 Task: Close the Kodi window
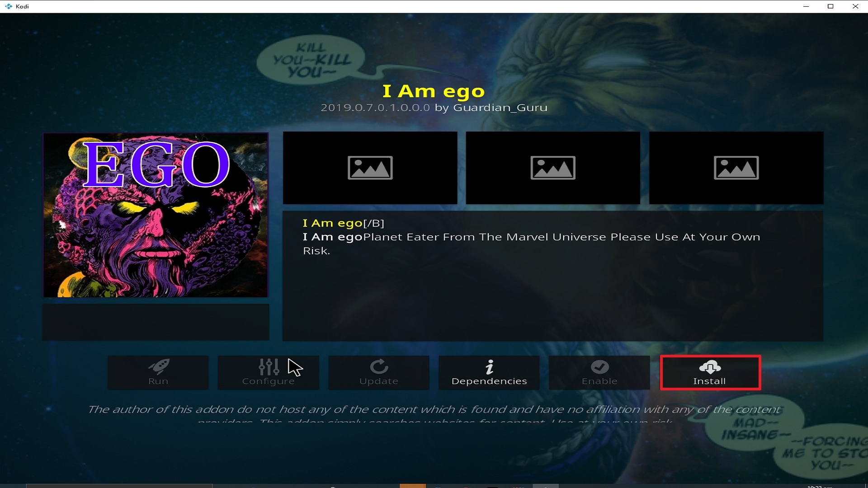(x=855, y=6)
